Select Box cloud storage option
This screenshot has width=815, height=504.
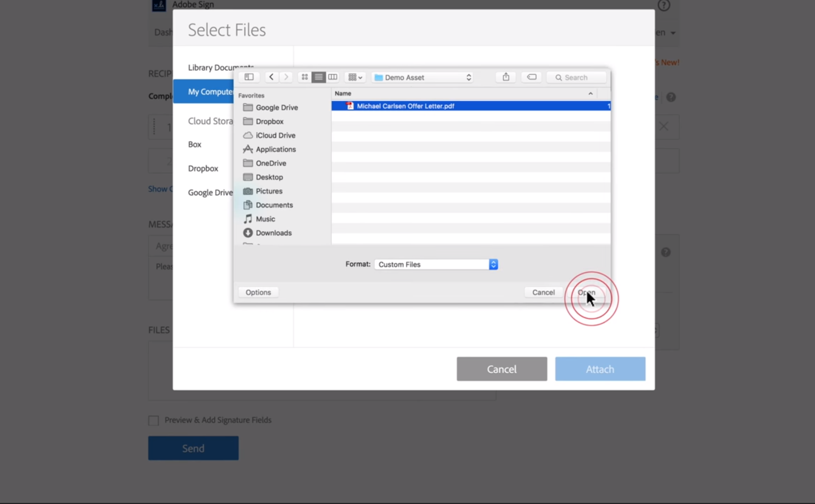point(194,144)
